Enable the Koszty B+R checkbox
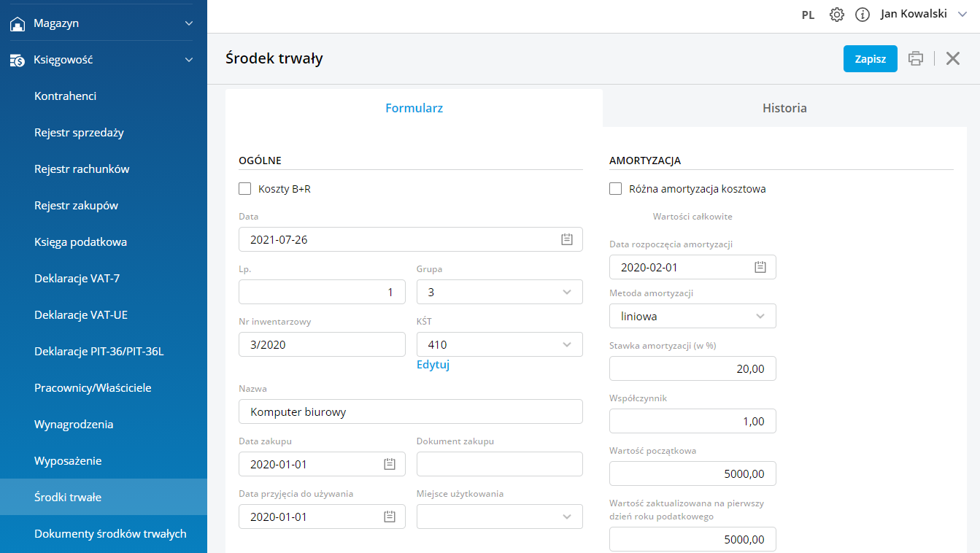 click(245, 189)
